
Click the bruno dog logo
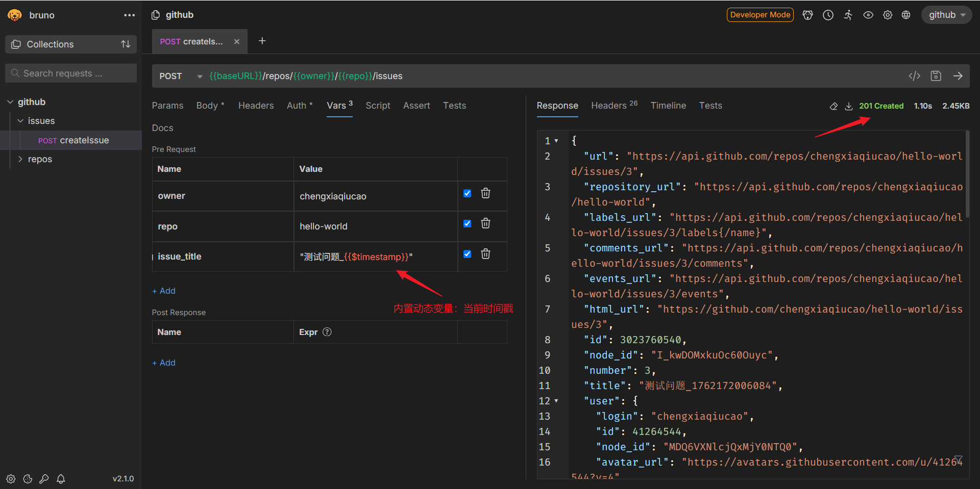[x=15, y=15]
